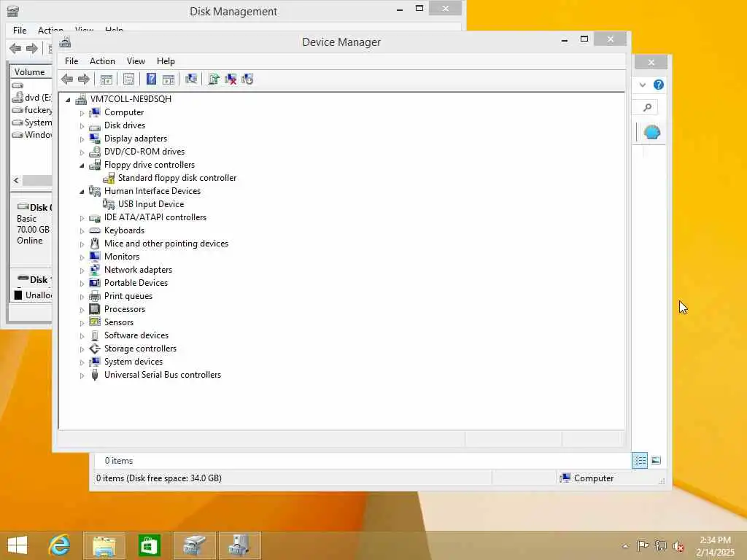Select Standard floppy disk controller
The image size is (747, 560).
tap(177, 178)
